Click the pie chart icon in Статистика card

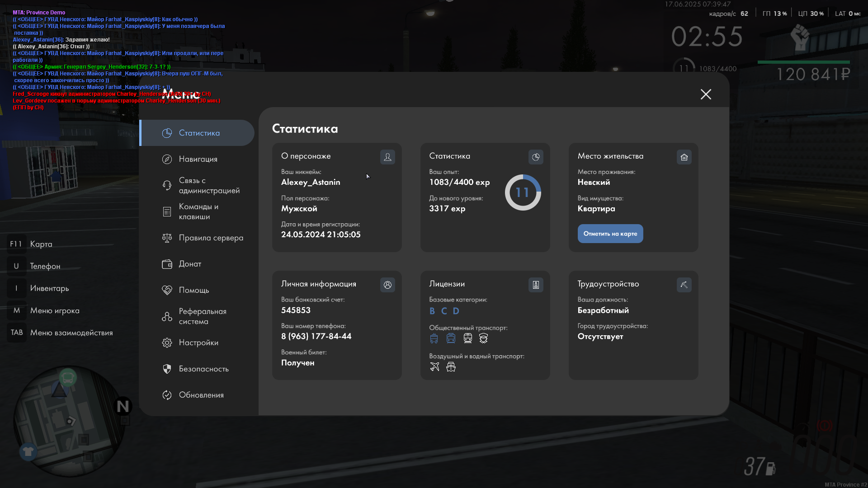(536, 157)
